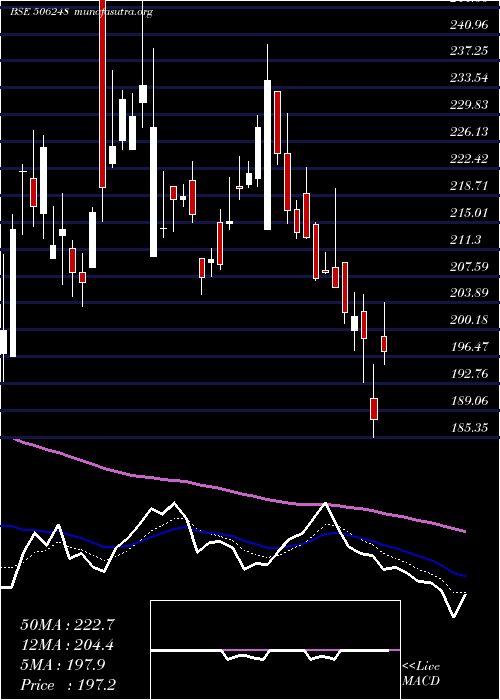500x700 pixels.
Task: Click the 233.54 price axis label
Action: coord(469,79)
